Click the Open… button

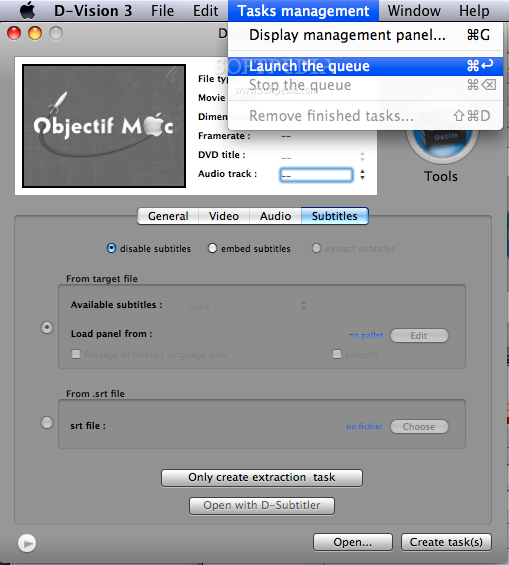click(353, 542)
